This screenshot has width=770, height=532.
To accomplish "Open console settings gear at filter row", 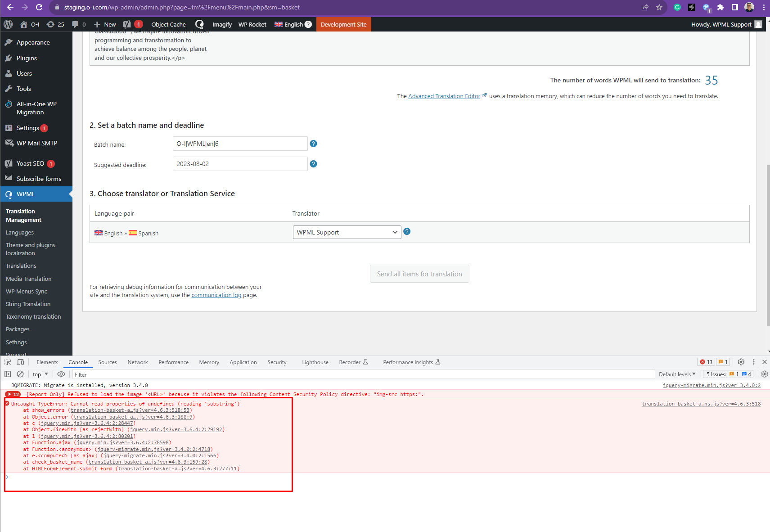I will 764,374.
